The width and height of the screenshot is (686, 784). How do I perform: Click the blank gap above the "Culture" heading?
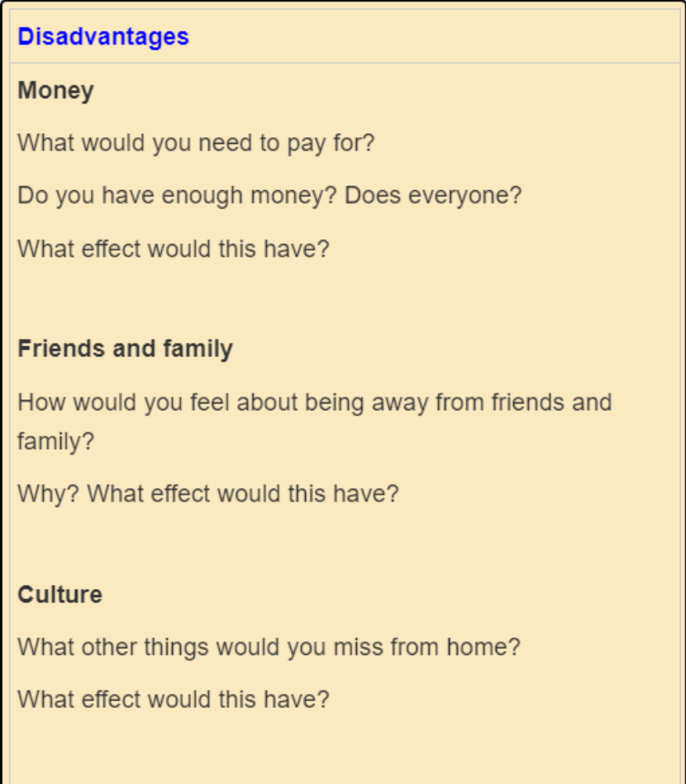(331, 545)
